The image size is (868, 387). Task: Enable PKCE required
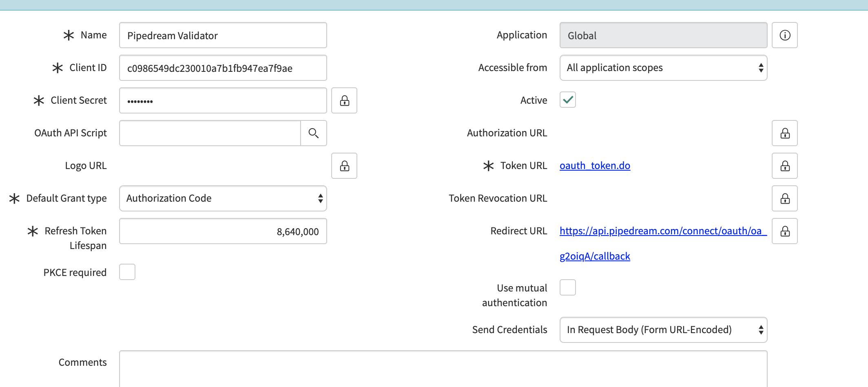[127, 272]
